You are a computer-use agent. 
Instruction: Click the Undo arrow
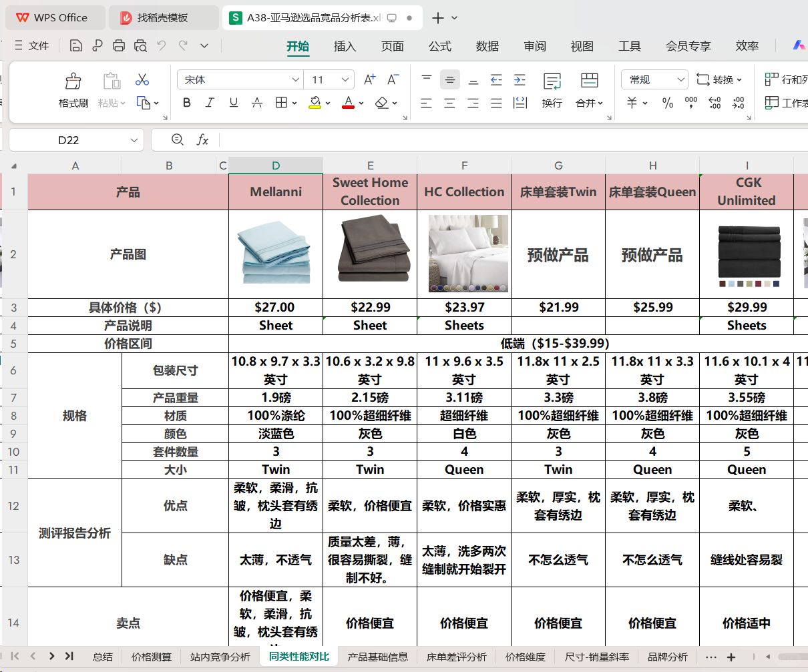click(x=161, y=45)
